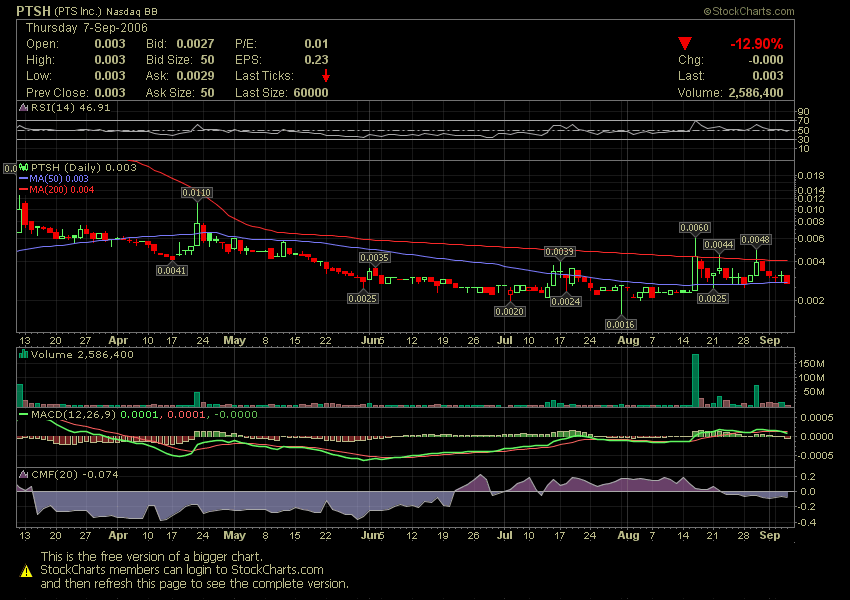Click the CMF(20) -0.074 label
Screen dimensions: 850x600
[75, 474]
